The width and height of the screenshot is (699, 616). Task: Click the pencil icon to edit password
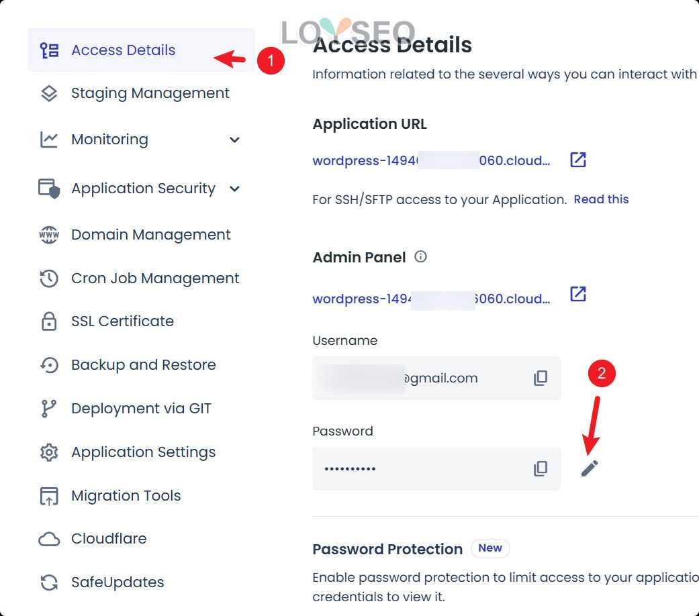tap(589, 468)
